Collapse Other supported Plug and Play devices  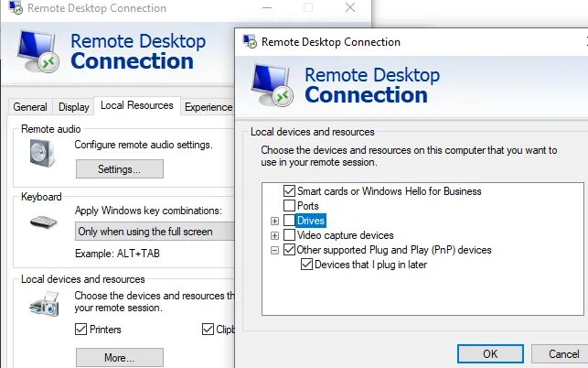click(274, 250)
